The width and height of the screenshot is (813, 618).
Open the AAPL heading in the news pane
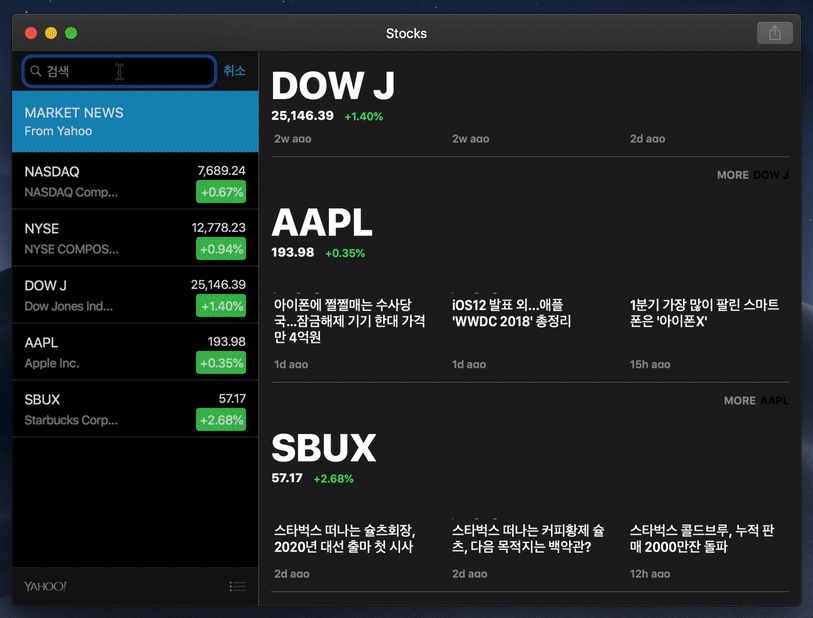pos(322,222)
